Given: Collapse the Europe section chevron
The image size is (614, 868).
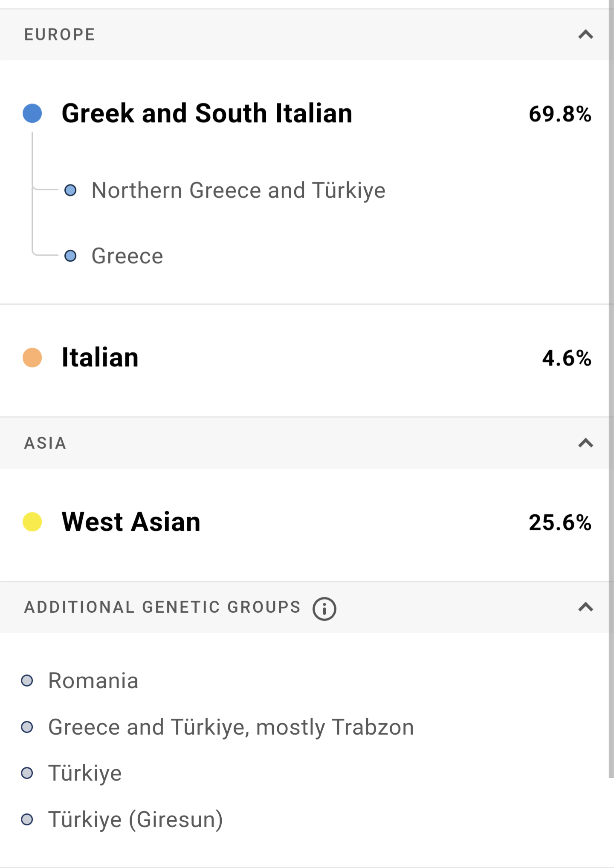Looking at the screenshot, I should tap(585, 35).
